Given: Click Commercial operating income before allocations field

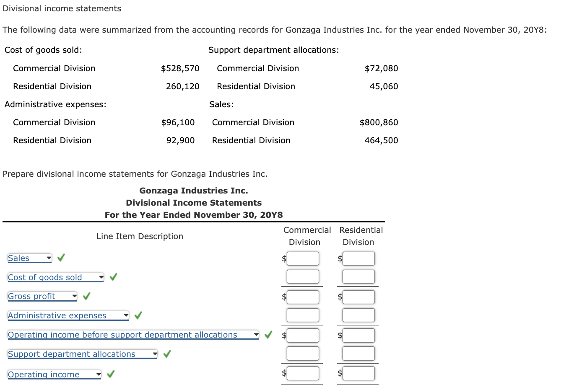Looking at the screenshot, I should (303, 335).
